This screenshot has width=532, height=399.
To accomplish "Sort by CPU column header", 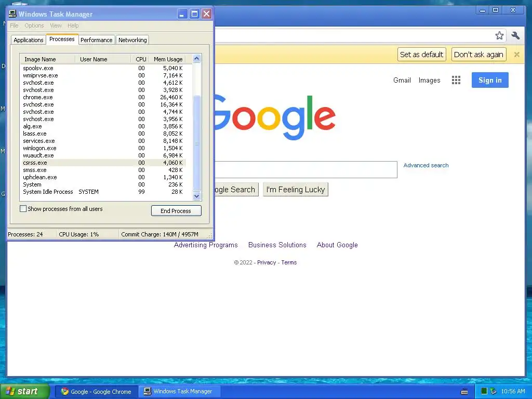I will [140, 59].
